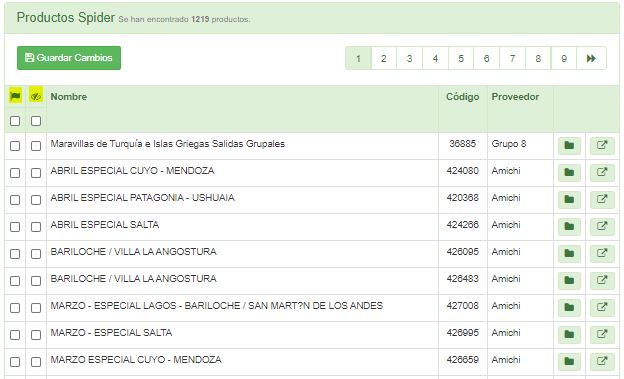This screenshot has height=379, width=624.
Task: Open external link for MARZO ESPECIAL CUYO - MENDOZA
Action: (602, 361)
